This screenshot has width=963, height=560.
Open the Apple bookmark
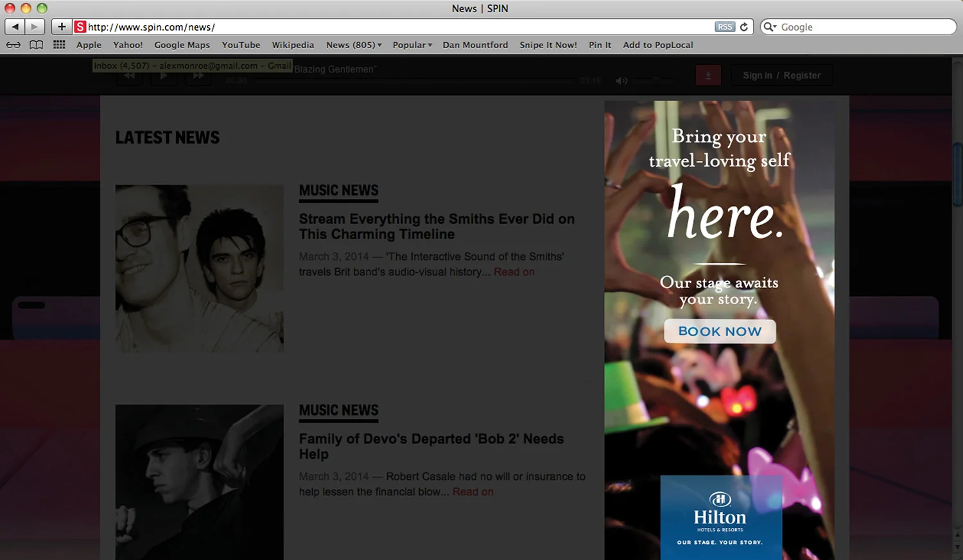tap(89, 45)
